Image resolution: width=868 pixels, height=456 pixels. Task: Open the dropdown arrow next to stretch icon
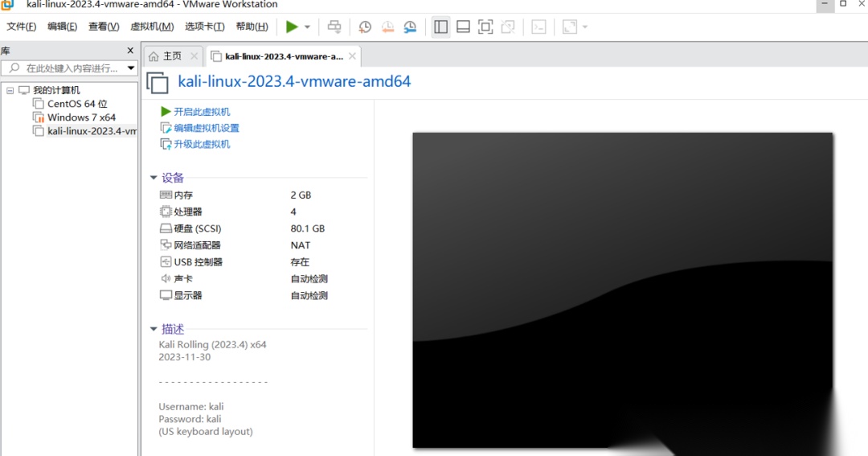pyautogui.click(x=585, y=27)
